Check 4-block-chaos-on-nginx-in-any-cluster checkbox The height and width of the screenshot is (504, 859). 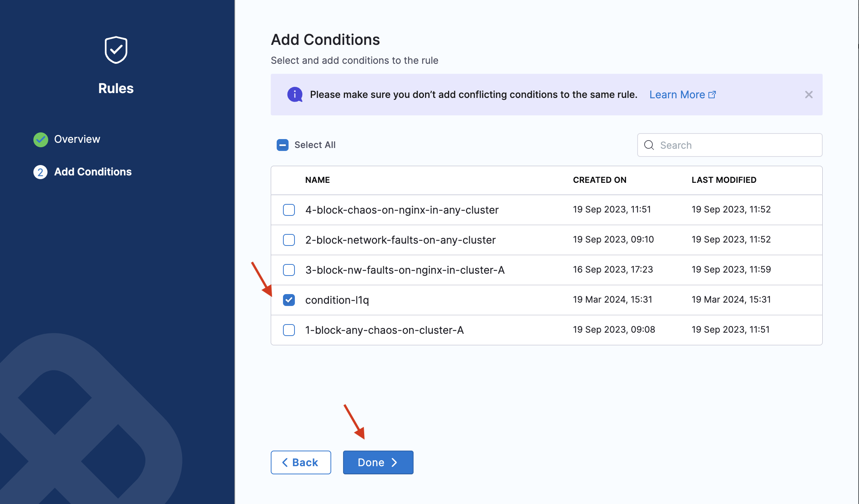click(x=289, y=210)
